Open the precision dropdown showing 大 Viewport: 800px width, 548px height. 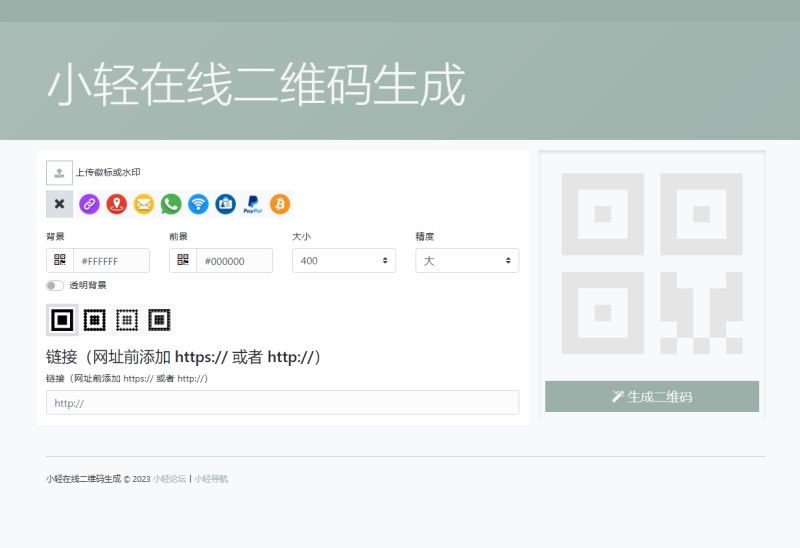click(467, 260)
